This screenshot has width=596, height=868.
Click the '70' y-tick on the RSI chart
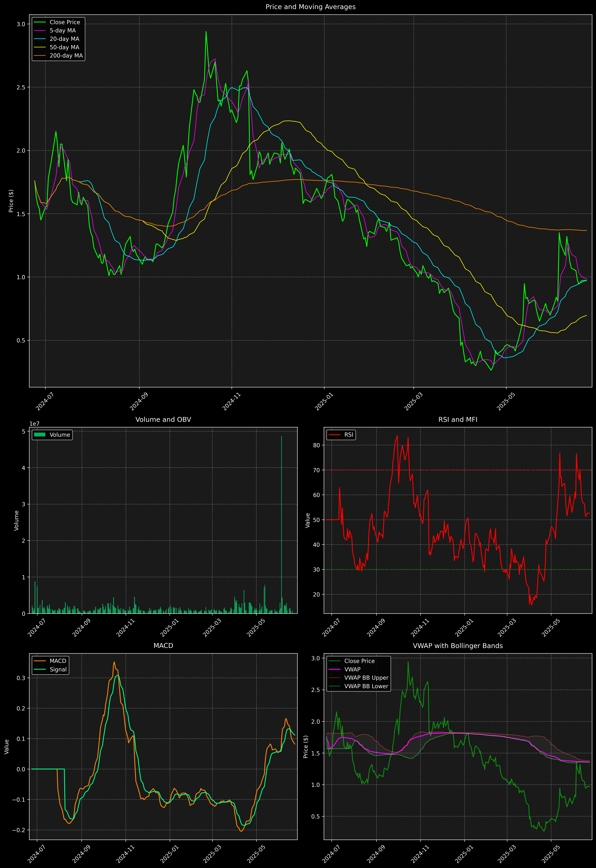point(317,470)
